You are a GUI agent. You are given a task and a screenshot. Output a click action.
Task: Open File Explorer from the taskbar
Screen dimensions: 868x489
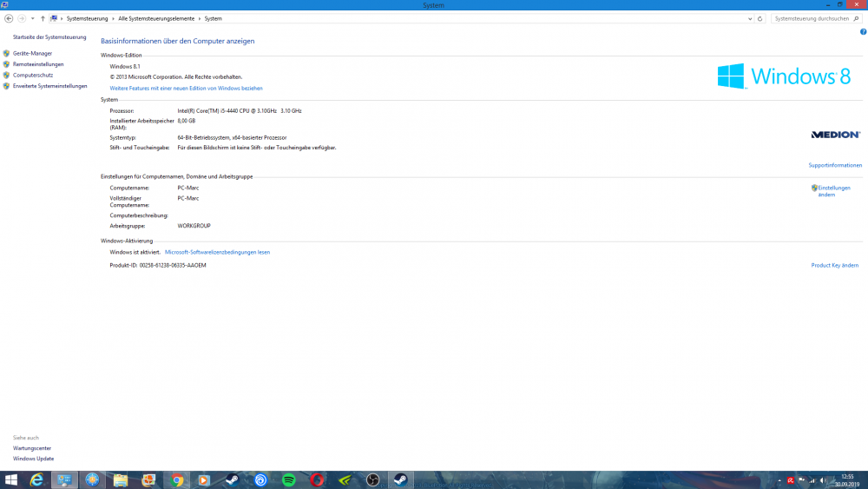(x=121, y=479)
